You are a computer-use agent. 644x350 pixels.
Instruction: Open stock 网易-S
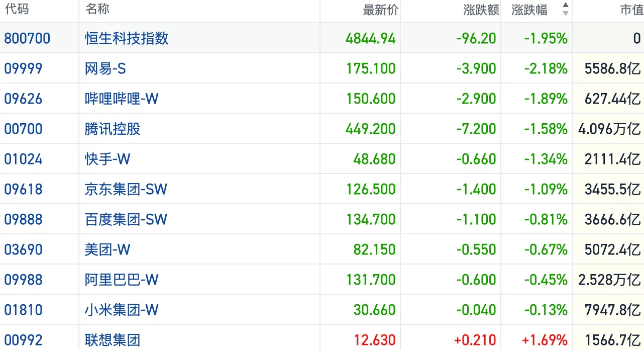coord(105,68)
